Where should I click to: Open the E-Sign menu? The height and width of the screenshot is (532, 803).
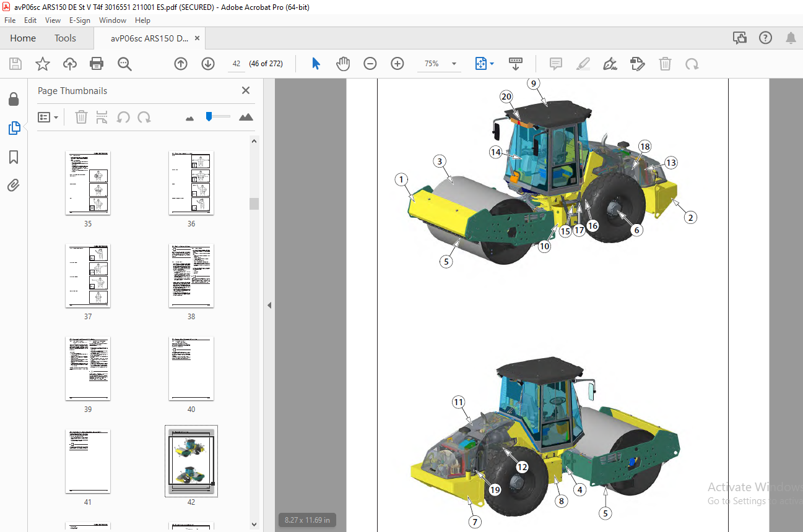pos(80,20)
